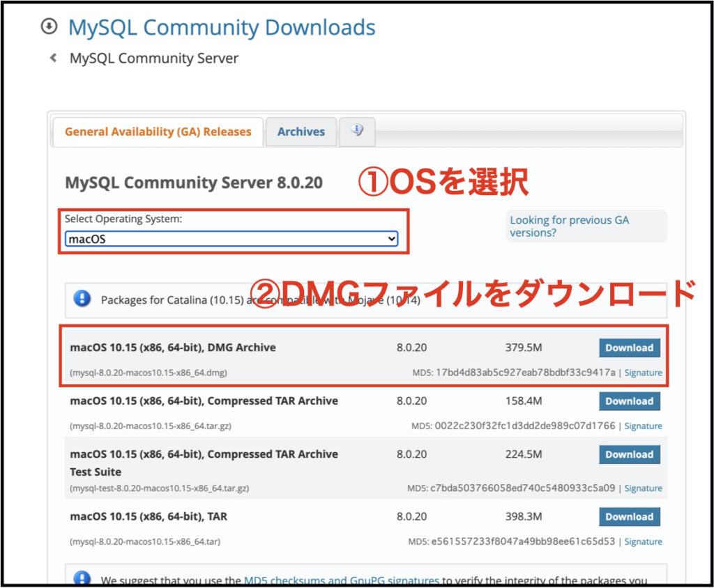The height and width of the screenshot is (588, 714).
Task: Download the macOS DMG Archive
Action: (x=629, y=348)
